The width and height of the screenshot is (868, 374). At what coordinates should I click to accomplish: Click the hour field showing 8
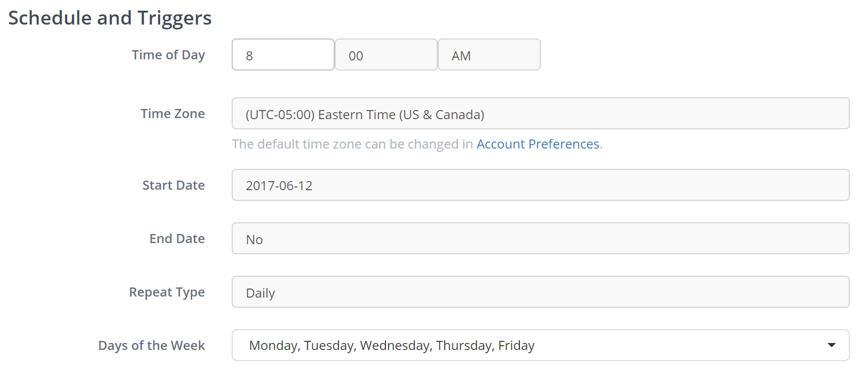[x=283, y=55]
